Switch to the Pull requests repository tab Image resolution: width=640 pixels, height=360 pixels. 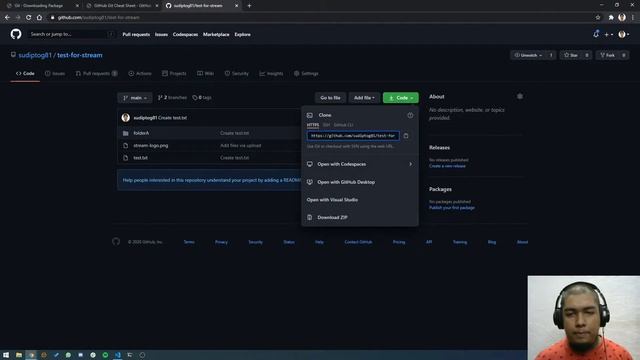[96, 73]
